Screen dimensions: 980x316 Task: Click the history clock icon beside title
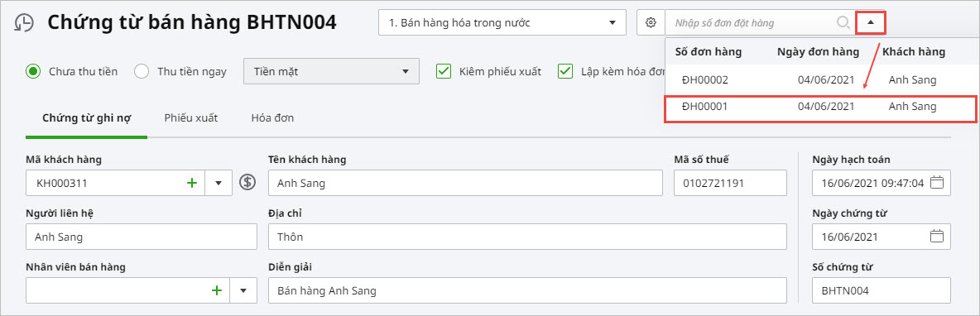pyautogui.click(x=24, y=22)
